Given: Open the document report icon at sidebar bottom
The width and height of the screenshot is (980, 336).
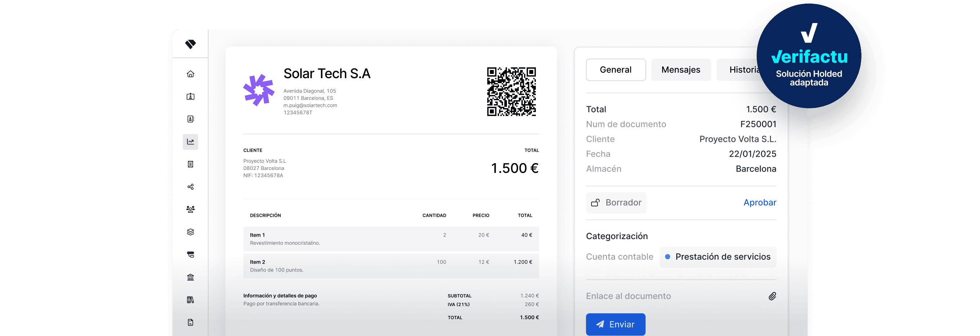Looking at the screenshot, I should pyautogui.click(x=190, y=322).
